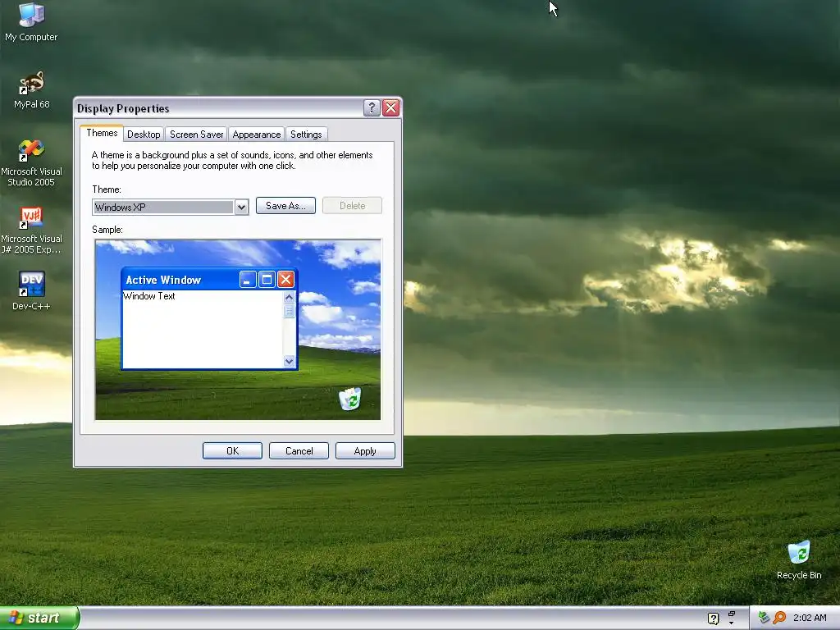Click the minimize button in sample Active Window

coord(248,279)
